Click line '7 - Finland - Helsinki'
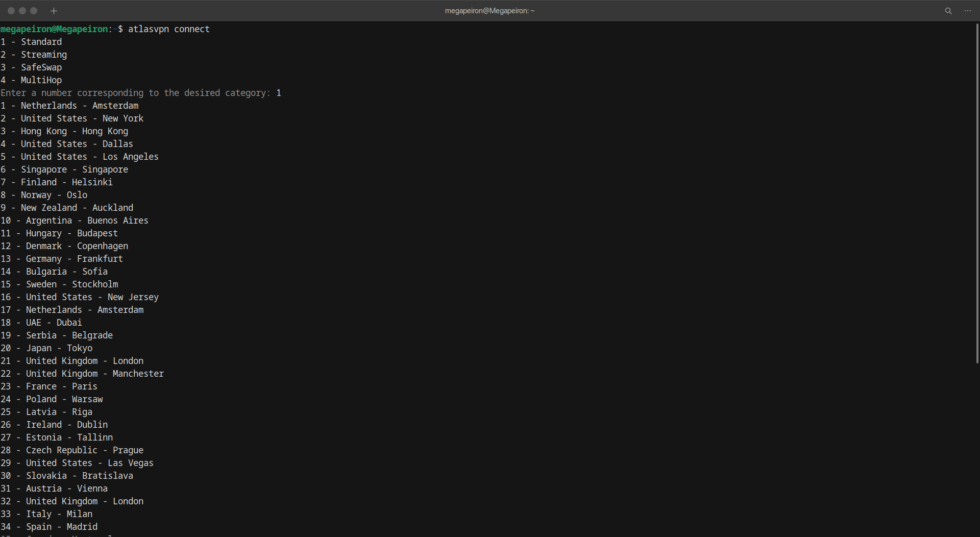This screenshot has width=980, height=537. coord(57,182)
